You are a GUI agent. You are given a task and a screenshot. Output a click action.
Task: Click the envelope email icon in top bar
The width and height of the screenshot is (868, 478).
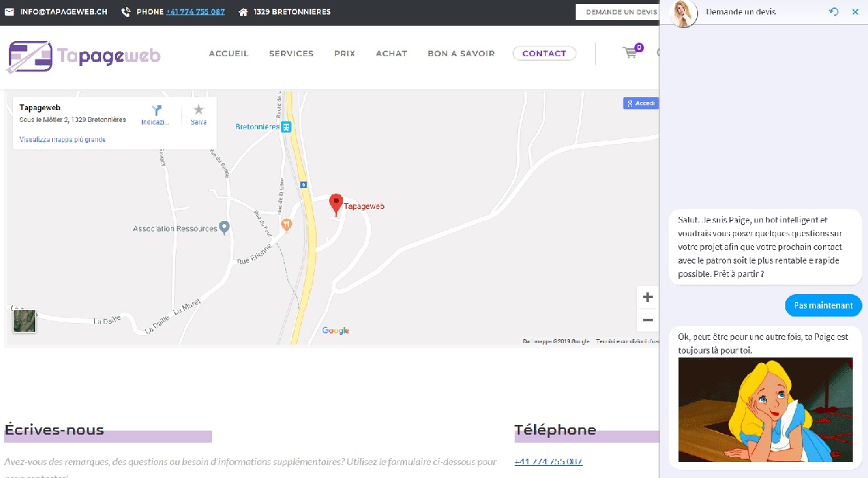point(10,11)
